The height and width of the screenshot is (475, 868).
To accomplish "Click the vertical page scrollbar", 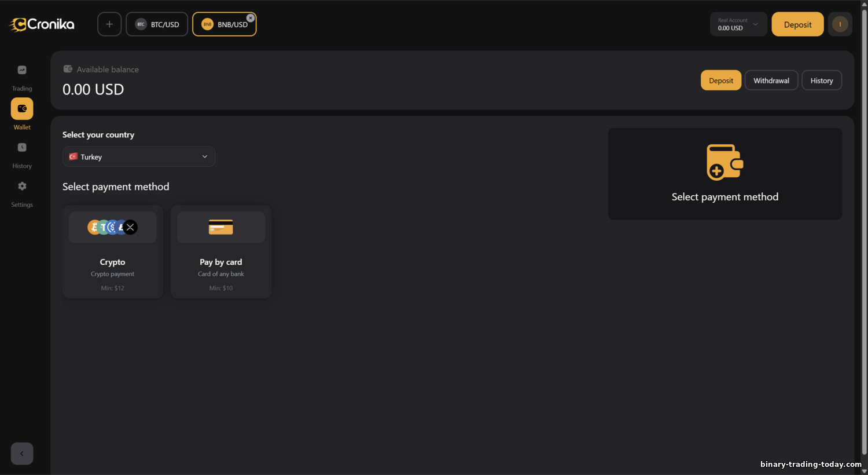I will [x=864, y=232].
